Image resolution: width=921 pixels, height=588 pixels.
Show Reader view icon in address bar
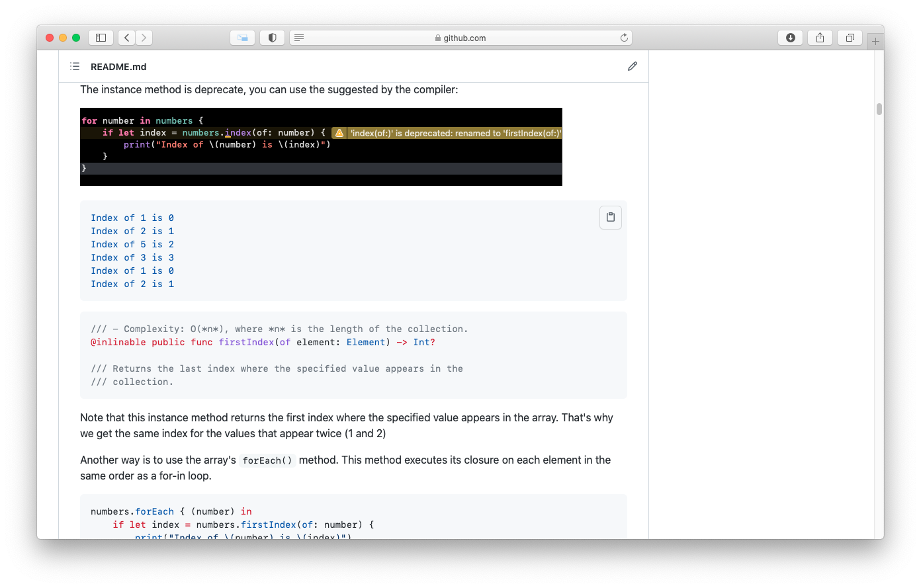(x=299, y=38)
